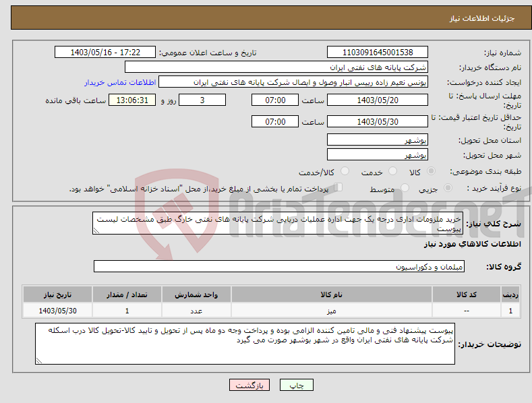
Task: Toggle the اسناد خزانه اسلامی payment checkbox
Action: [338, 187]
